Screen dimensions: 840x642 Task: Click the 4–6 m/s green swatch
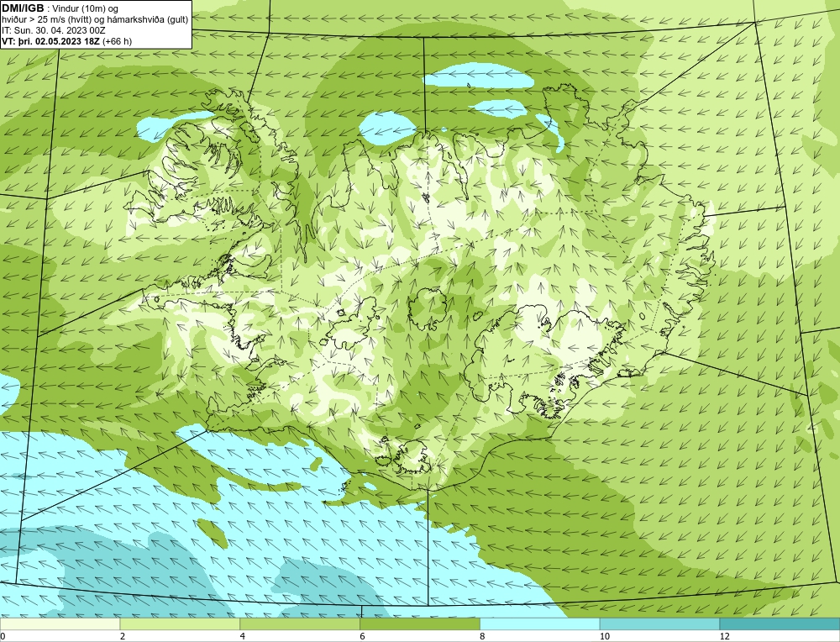pos(300,624)
